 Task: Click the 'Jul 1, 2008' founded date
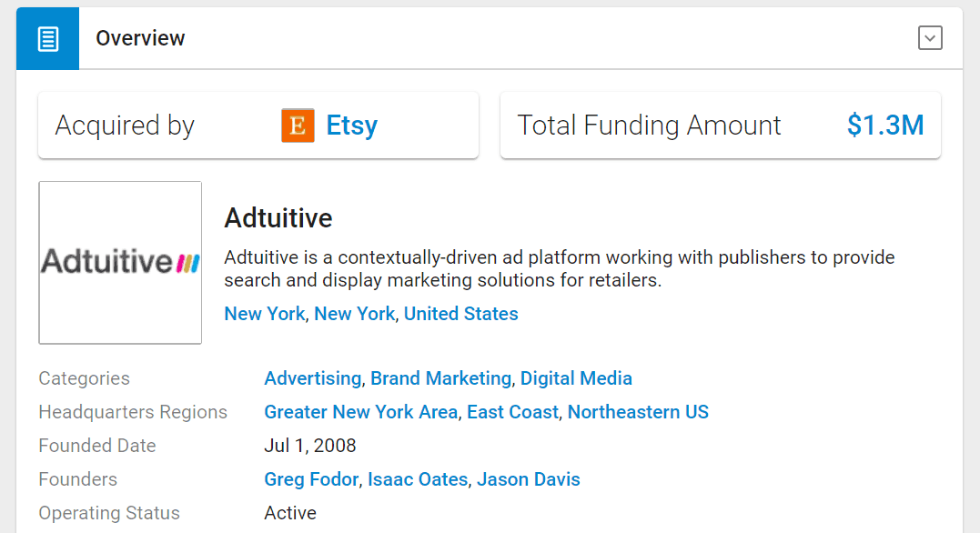tap(310, 446)
